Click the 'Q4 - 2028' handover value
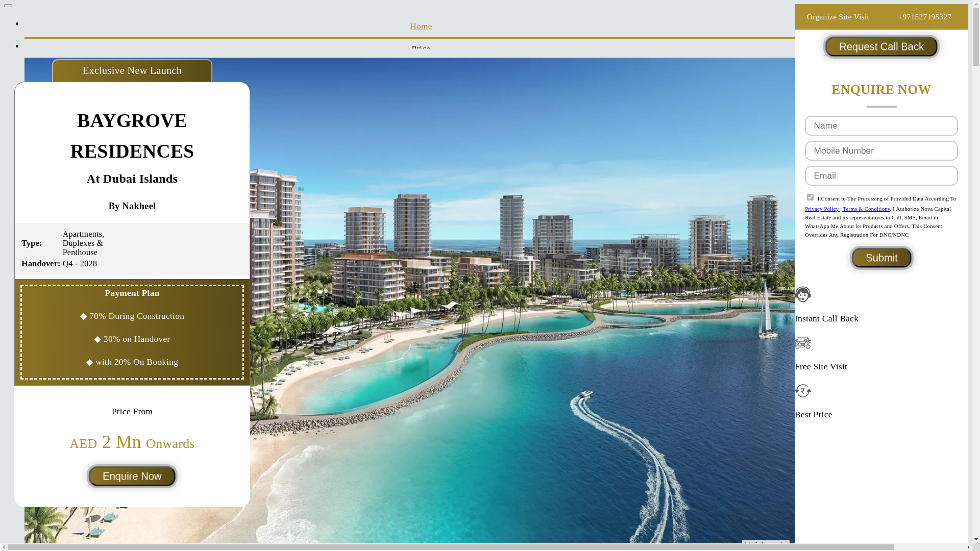This screenshot has height=551, width=980. (80, 264)
